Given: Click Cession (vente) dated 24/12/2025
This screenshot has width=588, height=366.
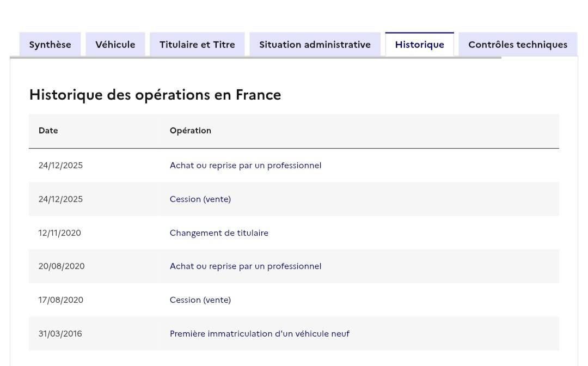Looking at the screenshot, I should (x=200, y=199).
